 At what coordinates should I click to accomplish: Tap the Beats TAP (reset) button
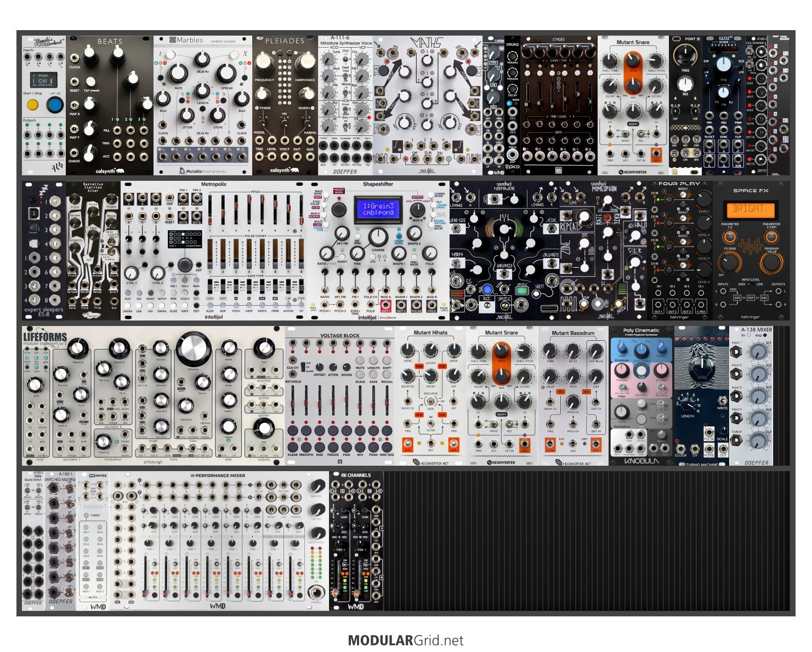pos(90,83)
